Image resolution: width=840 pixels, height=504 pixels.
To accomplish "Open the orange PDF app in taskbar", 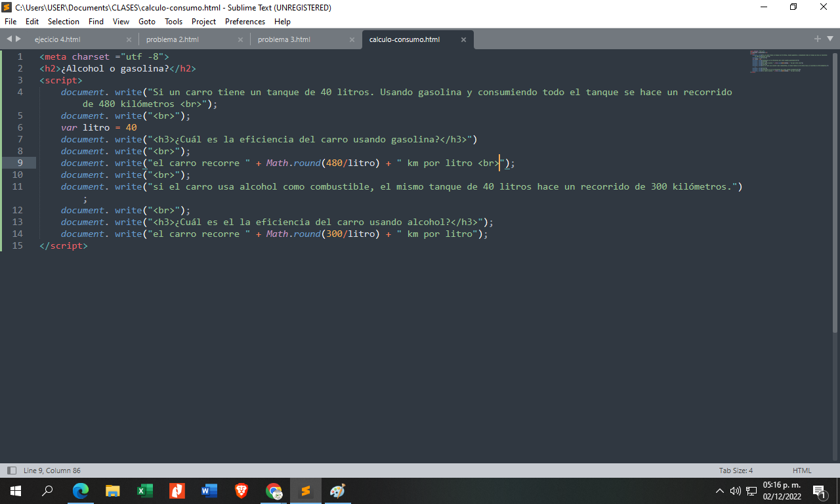I will coord(177,491).
